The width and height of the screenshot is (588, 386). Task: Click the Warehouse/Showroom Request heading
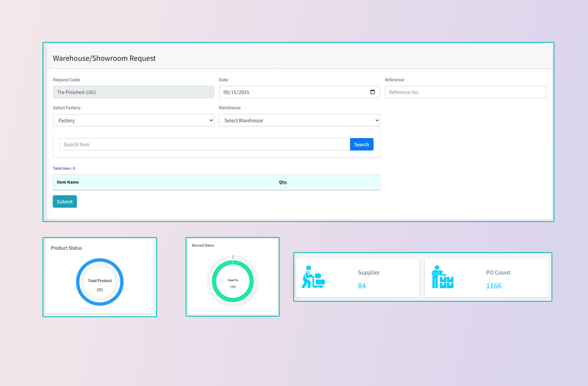[104, 58]
